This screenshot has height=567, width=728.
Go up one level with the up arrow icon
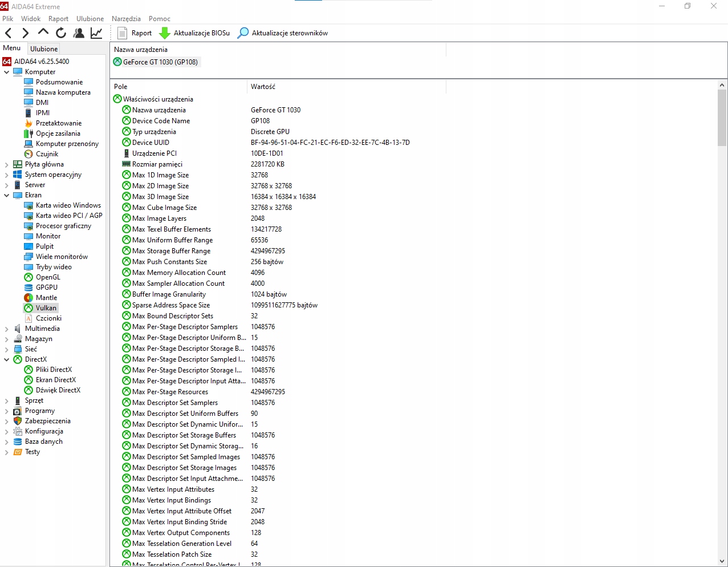point(43,33)
